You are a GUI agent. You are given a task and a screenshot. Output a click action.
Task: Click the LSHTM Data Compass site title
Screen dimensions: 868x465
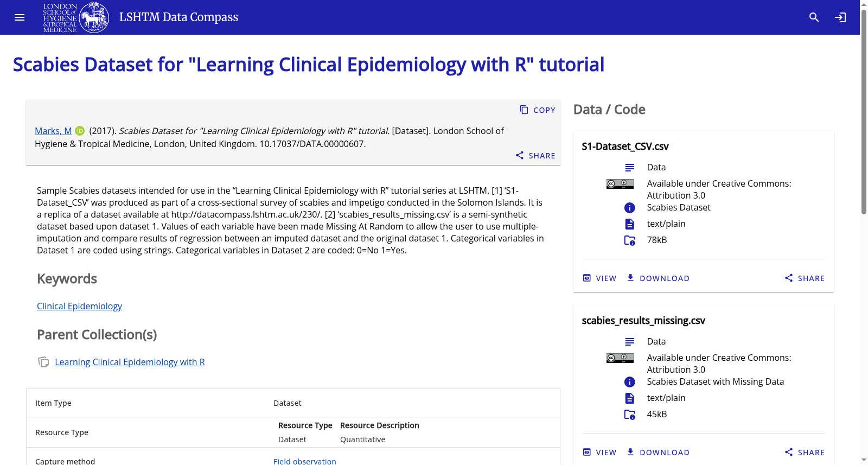(178, 17)
